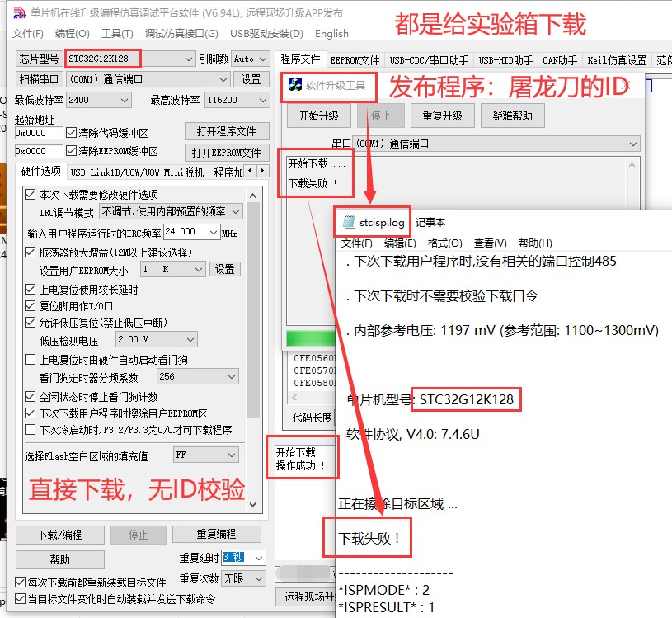Click the hardware options vertical scrollbar
672x618 pixels.
pos(253,309)
